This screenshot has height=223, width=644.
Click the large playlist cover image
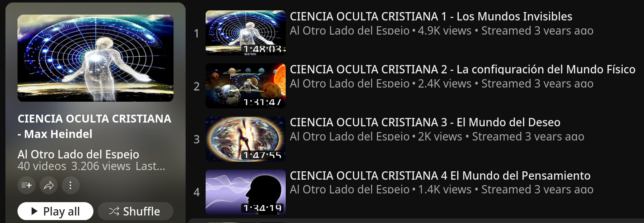96,58
